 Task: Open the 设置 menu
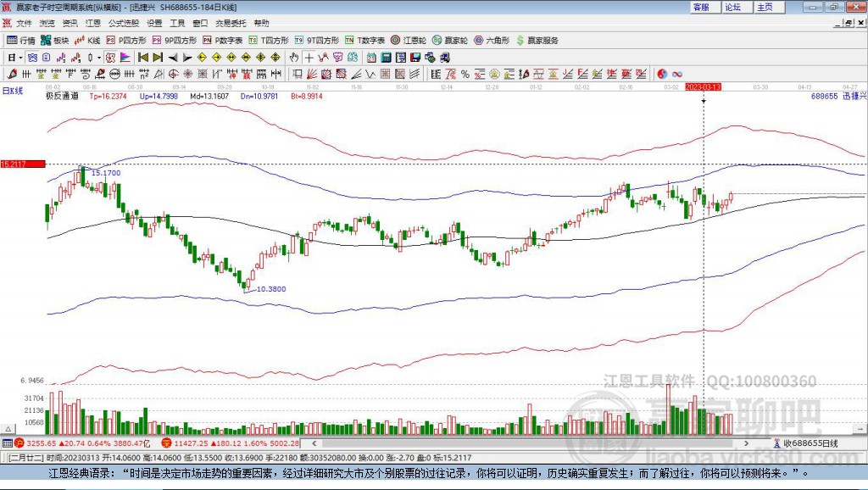pos(154,23)
